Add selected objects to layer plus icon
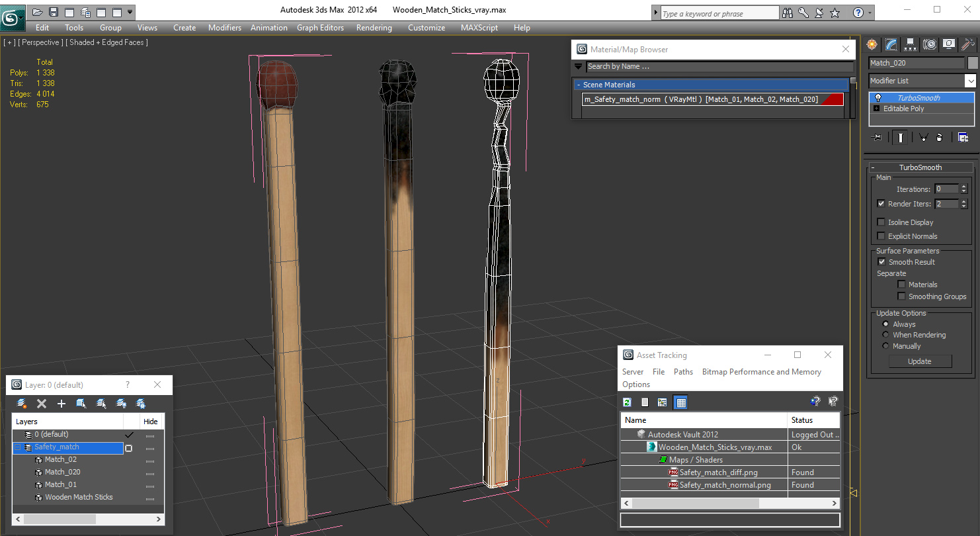Image resolution: width=980 pixels, height=536 pixels. coord(61,404)
